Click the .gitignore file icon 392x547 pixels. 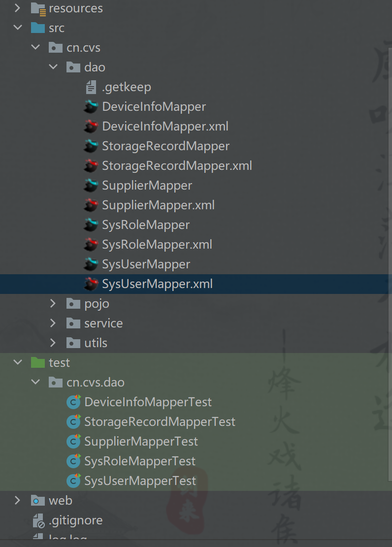[x=38, y=520]
